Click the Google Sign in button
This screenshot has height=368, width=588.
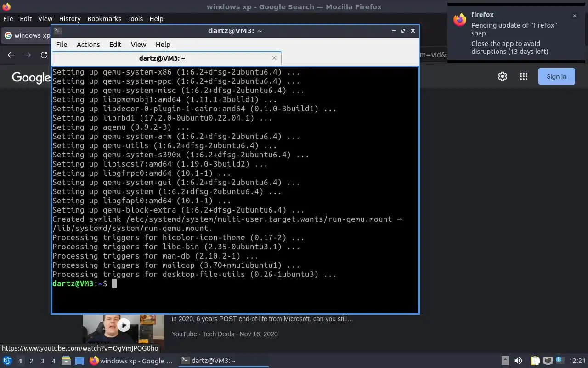point(556,76)
